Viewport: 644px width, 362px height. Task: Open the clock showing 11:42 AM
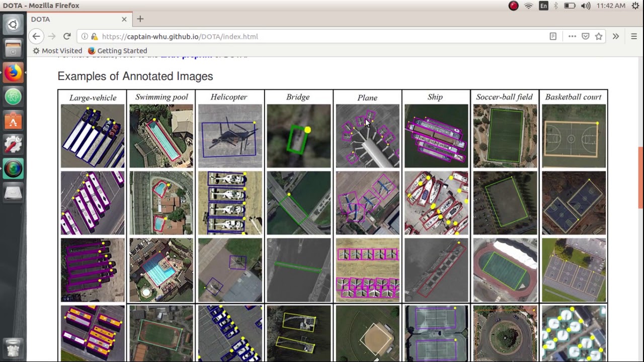point(611,6)
